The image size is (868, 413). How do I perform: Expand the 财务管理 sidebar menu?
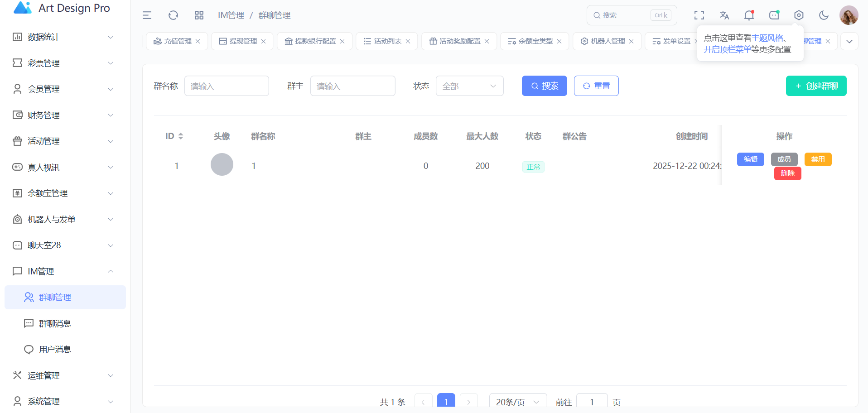(x=63, y=115)
